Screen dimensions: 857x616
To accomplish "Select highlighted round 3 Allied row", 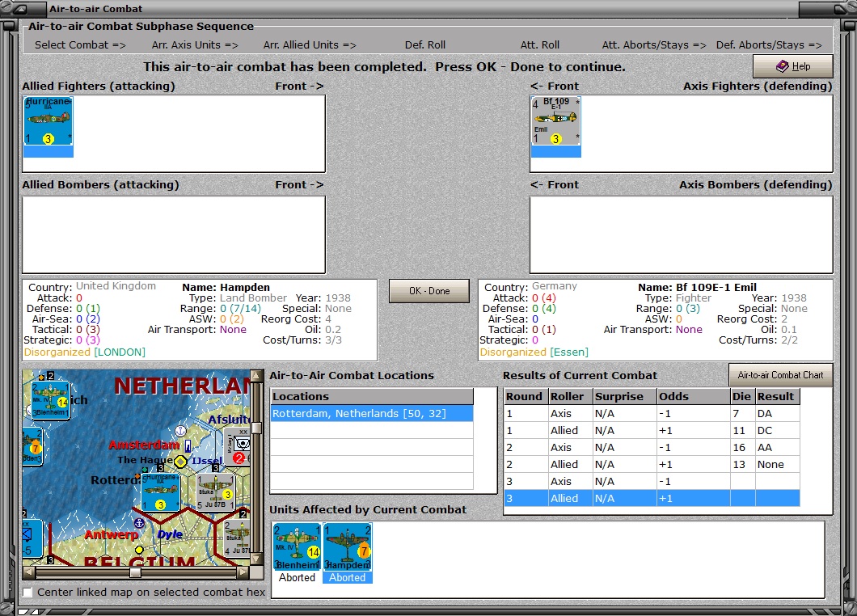I will 652,499.
